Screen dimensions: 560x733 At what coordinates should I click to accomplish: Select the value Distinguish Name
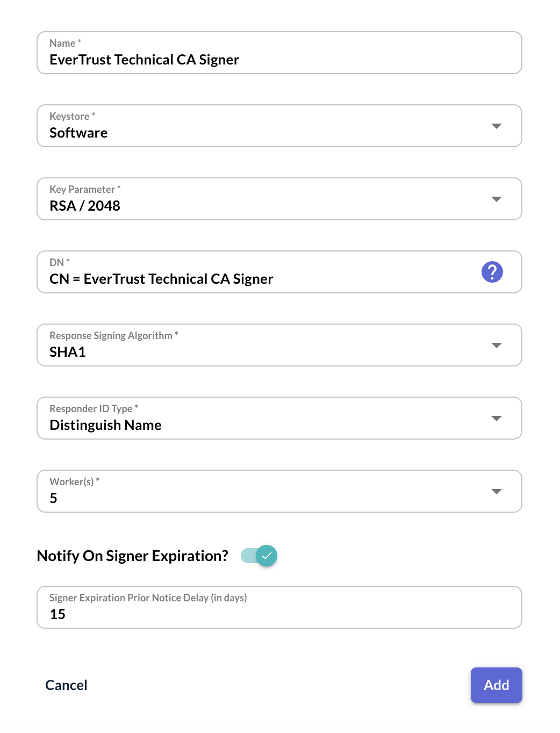click(105, 425)
